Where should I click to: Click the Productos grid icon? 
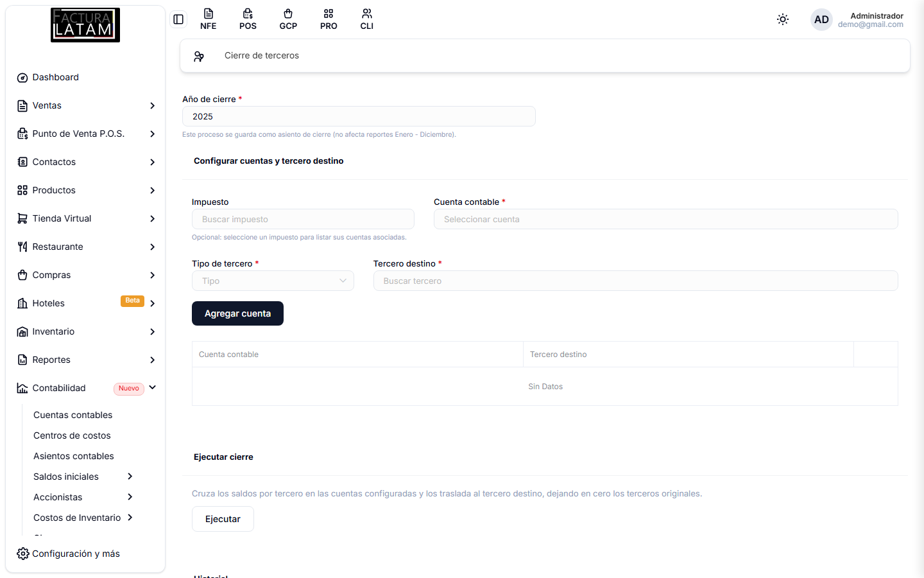coord(22,191)
